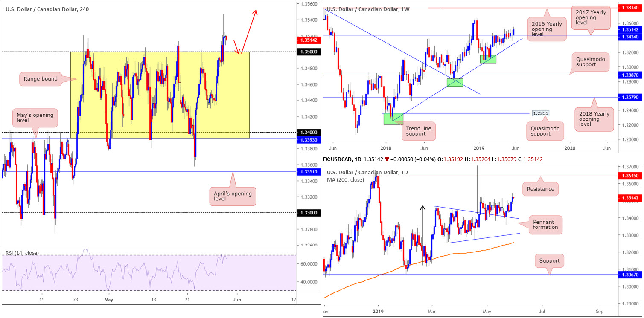This screenshot has width=644, height=318.
Task: Click the blue 1.28870 price tag
Action: (630, 75)
